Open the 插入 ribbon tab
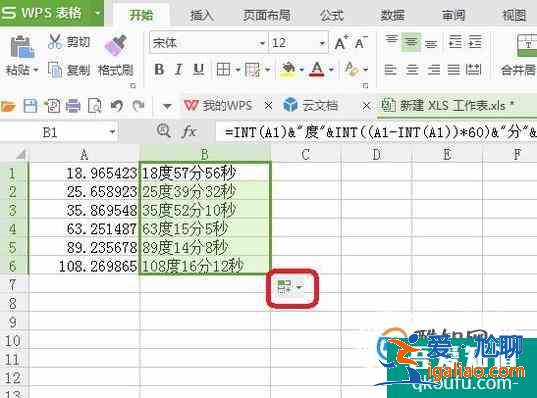This screenshot has width=537, height=398. (x=202, y=15)
